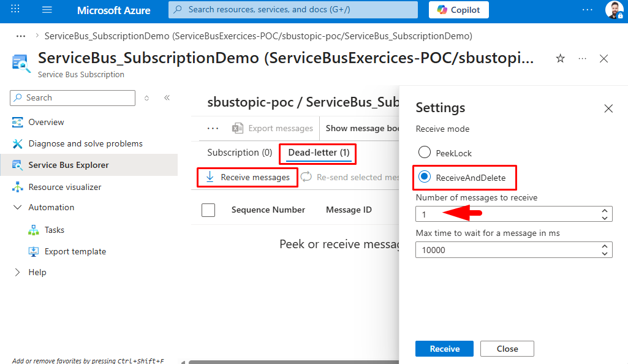Select Service Bus Explorer in sidebar
628x364 pixels.
[89, 165]
